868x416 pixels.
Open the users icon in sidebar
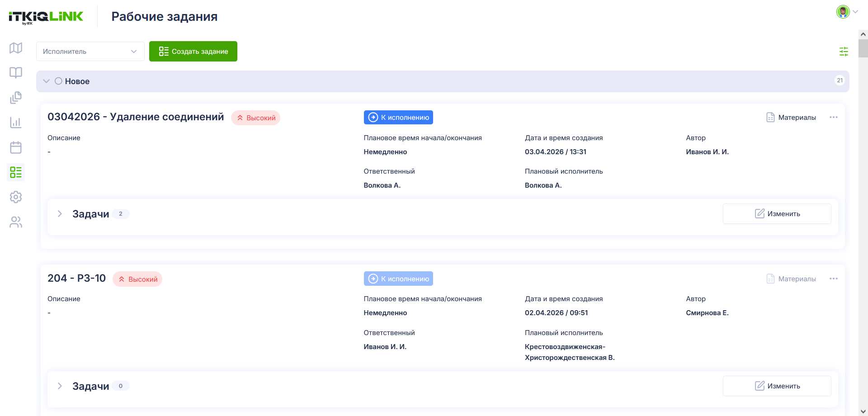pos(16,222)
